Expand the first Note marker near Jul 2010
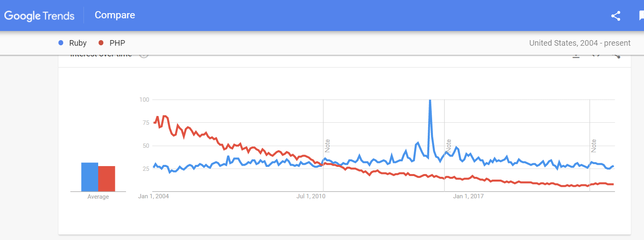The height and width of the screenshot is (240, 644). point(327,145)
